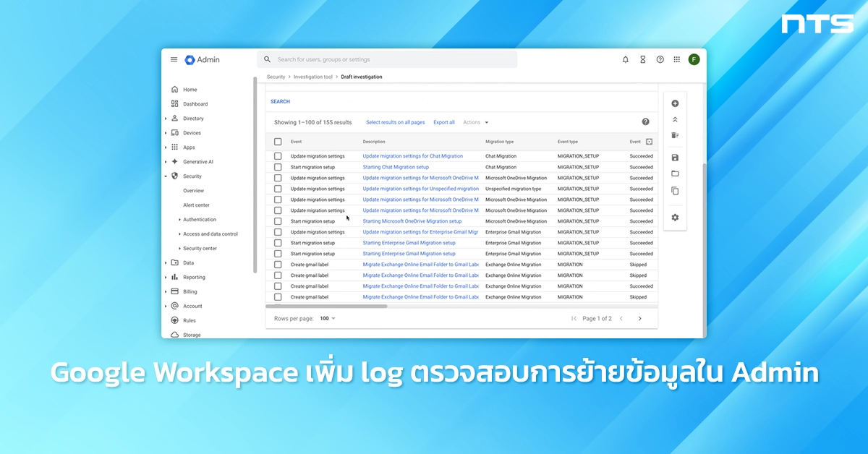Viewport: 868px width, 454px height.
Task: Open 'Starting Chat Migration setup' description link
Action: click(x=396, y=167)
